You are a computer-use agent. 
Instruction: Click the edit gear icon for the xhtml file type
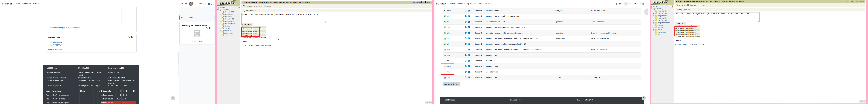466,11
